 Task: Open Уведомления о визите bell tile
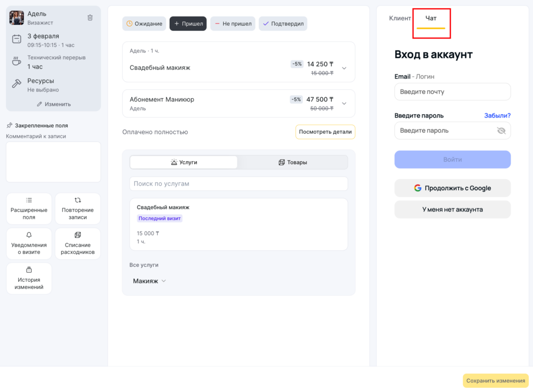coord(29,243)
